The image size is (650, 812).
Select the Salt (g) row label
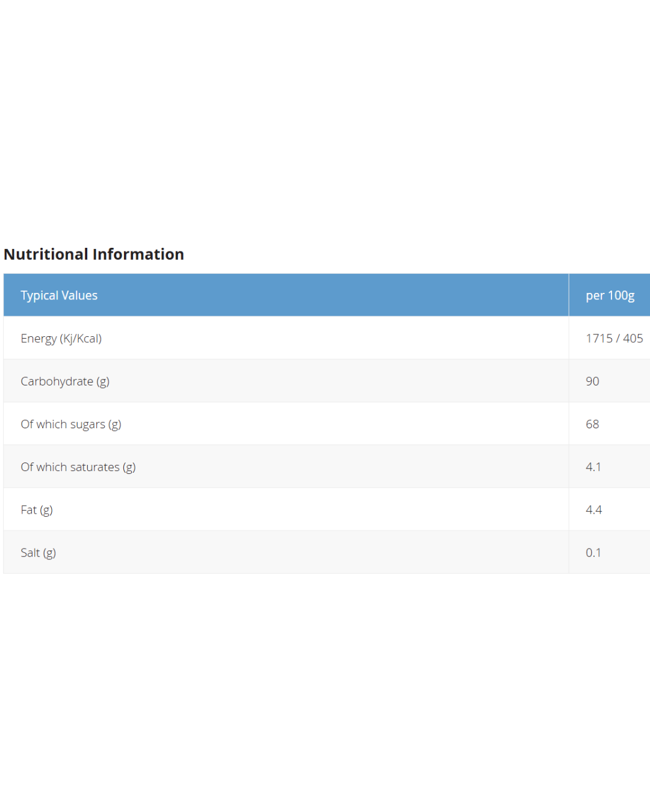(x=38, y=553)
